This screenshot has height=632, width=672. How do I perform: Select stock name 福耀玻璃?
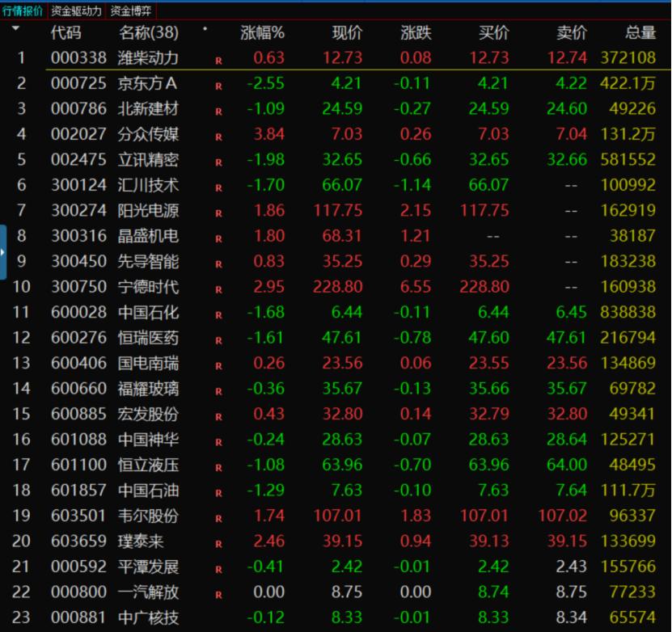[x=148, y=389]
